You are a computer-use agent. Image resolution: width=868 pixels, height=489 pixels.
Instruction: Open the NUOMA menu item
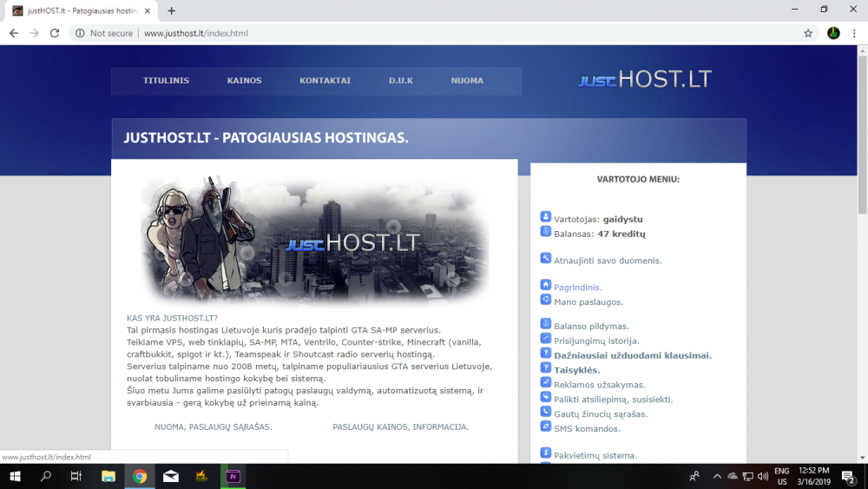coord(467,81)
